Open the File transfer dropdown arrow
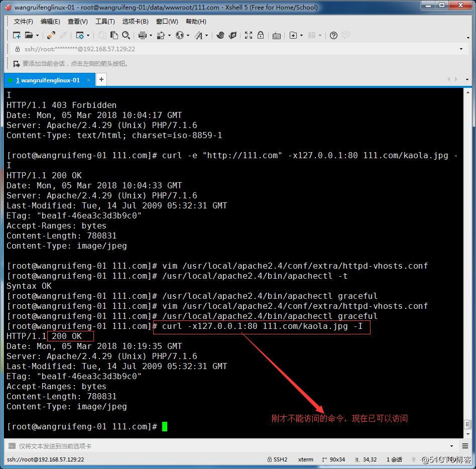 tap(169, 36)
